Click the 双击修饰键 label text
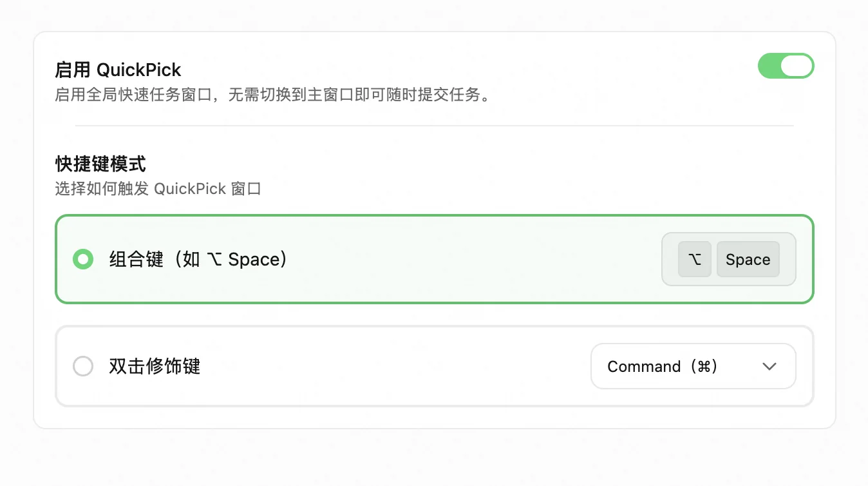This screenshot has width=868, height=486. click(155, 366)
